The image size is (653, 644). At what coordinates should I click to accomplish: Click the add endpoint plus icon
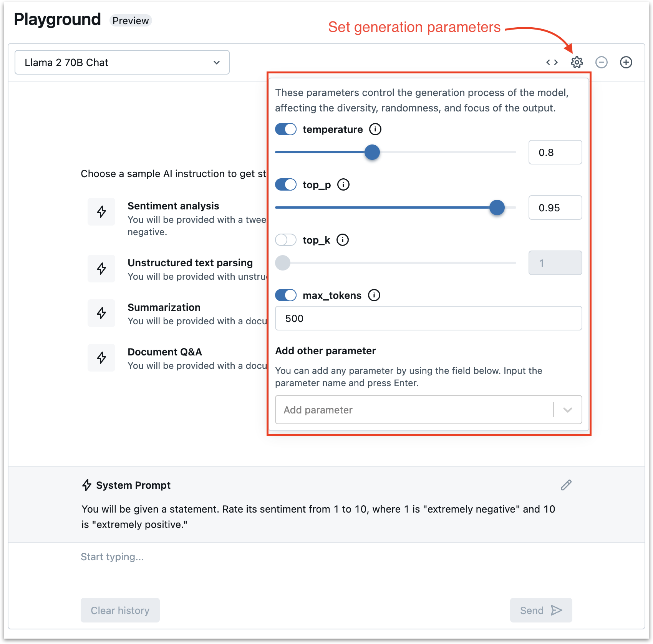tap(626, 62)
